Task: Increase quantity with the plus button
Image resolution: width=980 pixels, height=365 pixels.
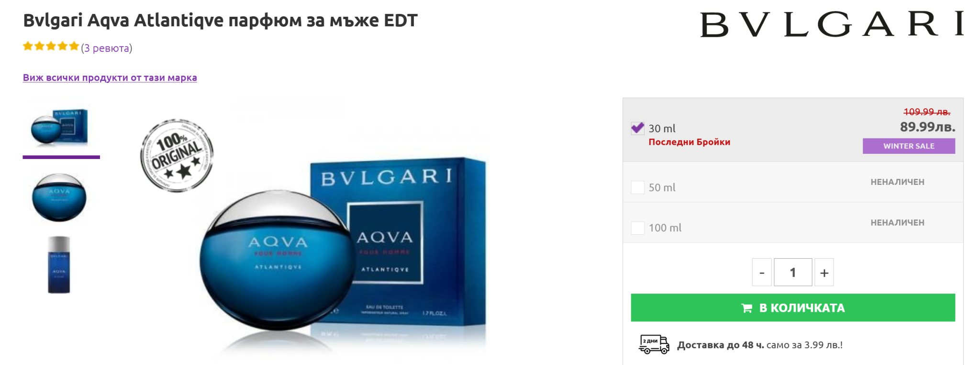Action: [824, 272]
